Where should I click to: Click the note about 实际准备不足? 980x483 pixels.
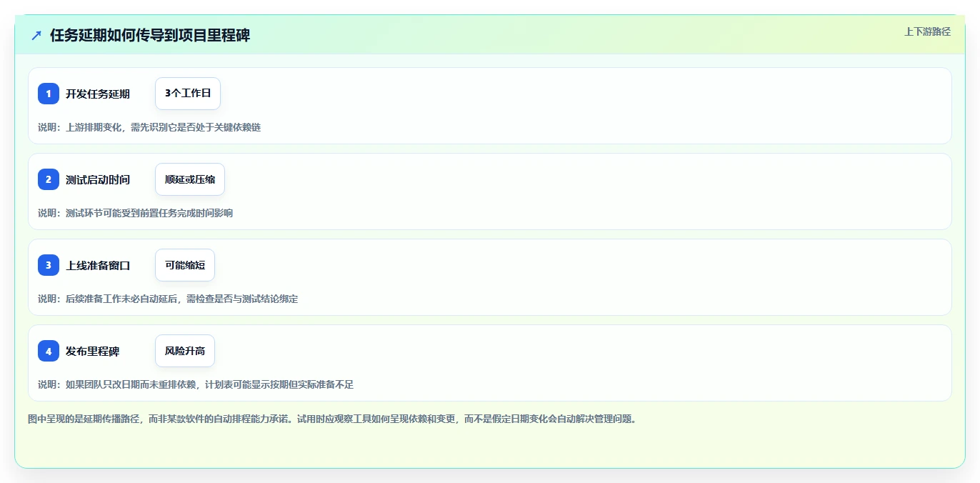coord(196,384)
